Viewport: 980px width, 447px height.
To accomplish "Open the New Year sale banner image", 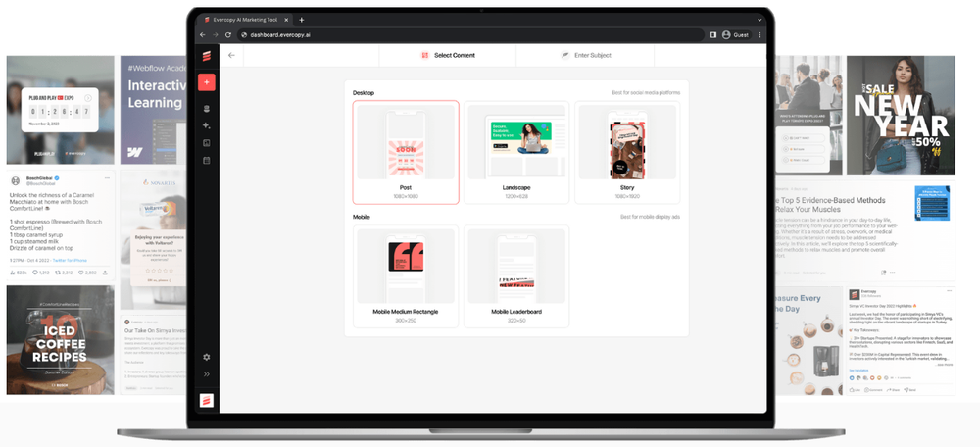I will point(901,116).
